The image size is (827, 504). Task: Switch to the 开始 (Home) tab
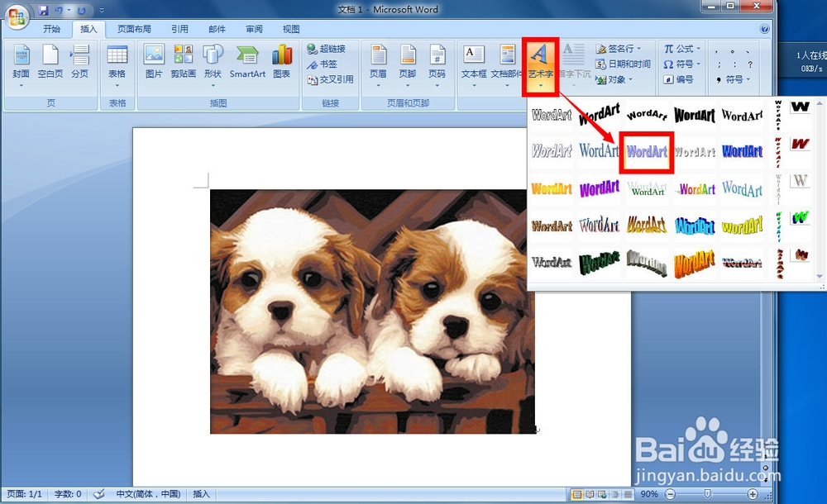[51, 29]
